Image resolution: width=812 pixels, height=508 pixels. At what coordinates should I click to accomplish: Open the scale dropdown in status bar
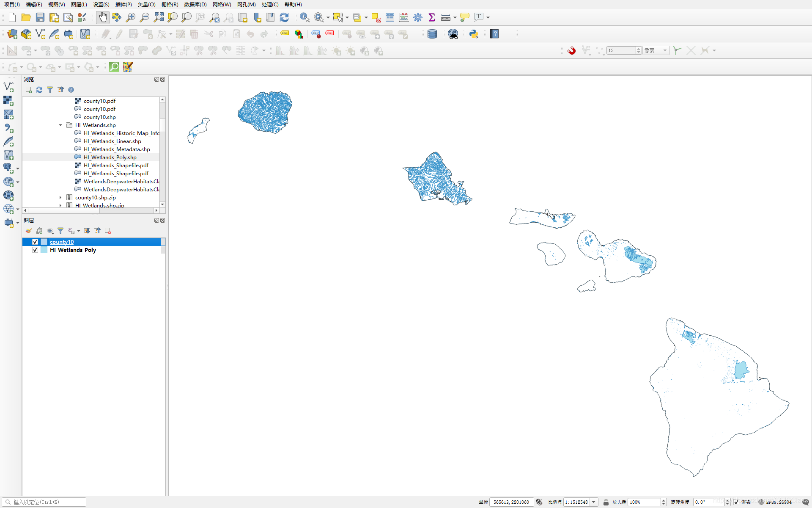(594, 502)
